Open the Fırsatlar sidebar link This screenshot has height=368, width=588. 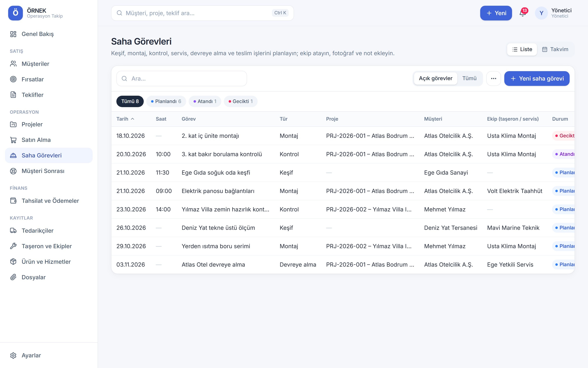point(49,79)
